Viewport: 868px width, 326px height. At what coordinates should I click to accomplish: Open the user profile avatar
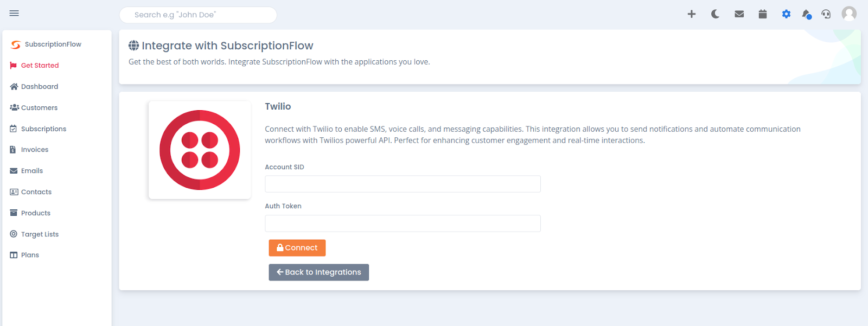click(849, 14)
